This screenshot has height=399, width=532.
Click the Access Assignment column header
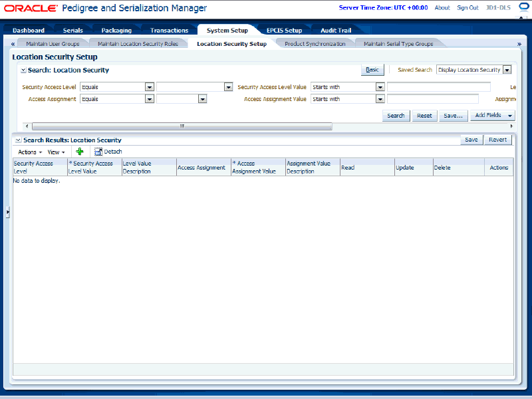tap(203, 168)
